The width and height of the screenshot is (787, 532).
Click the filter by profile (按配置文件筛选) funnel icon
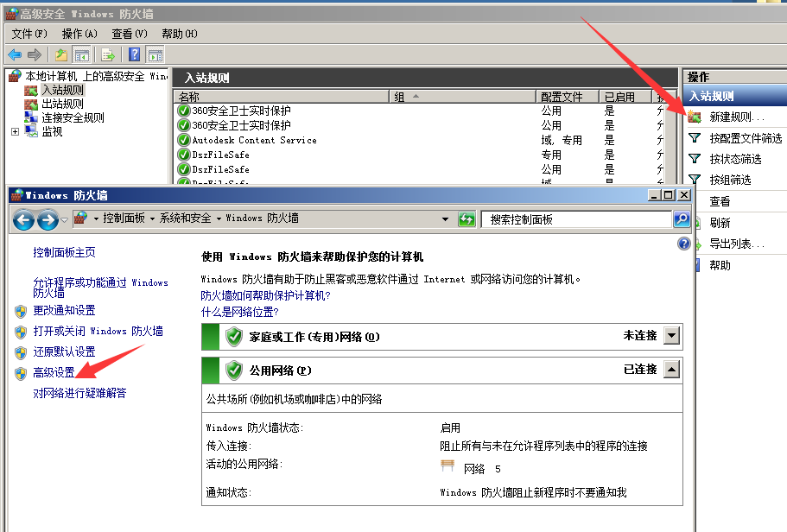pyautogui.click(x=695, y=138)
